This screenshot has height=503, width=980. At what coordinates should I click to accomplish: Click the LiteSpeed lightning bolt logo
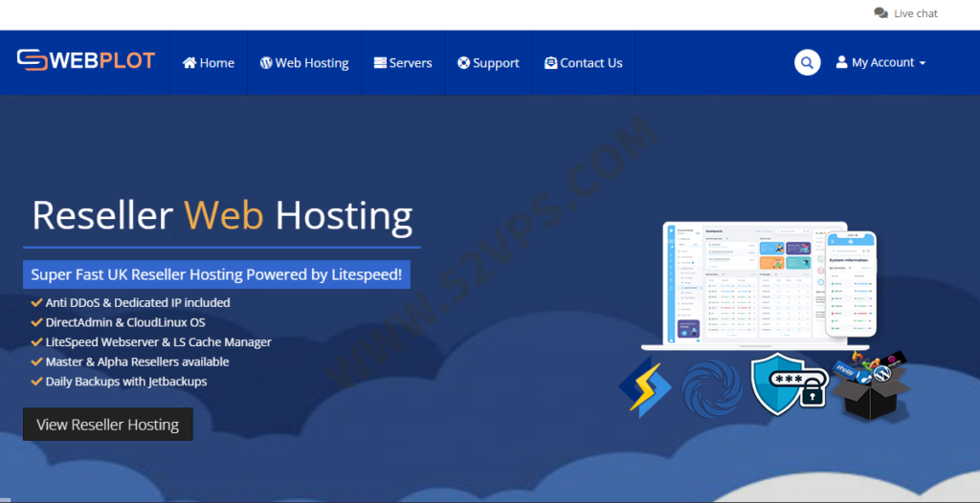click(645, 386)
